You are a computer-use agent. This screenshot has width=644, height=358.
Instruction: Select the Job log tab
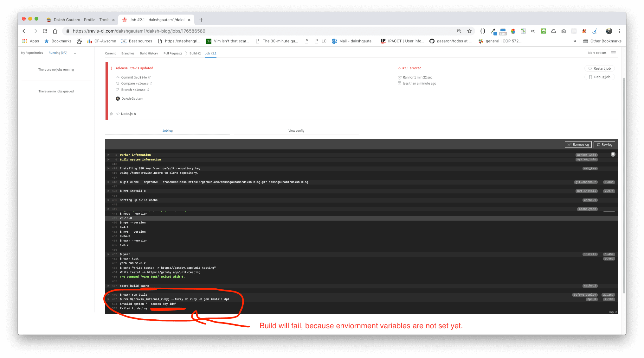(x=168, y=131)
